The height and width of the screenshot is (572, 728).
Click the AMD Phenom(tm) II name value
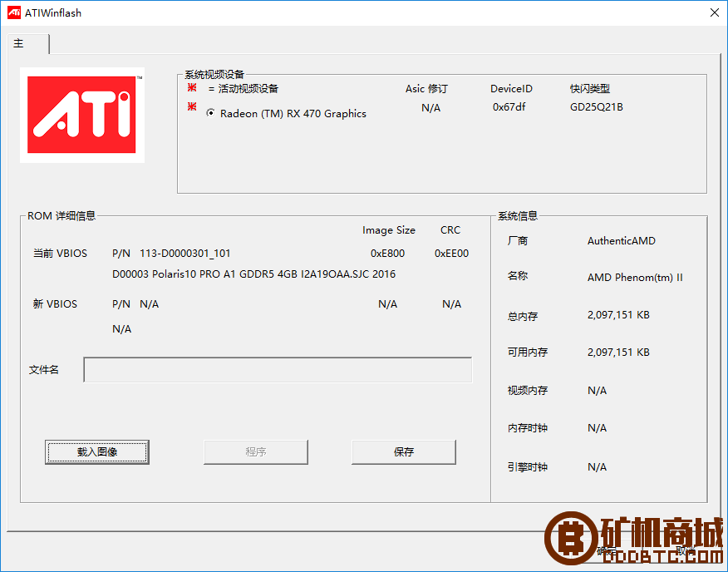[635, 278]
